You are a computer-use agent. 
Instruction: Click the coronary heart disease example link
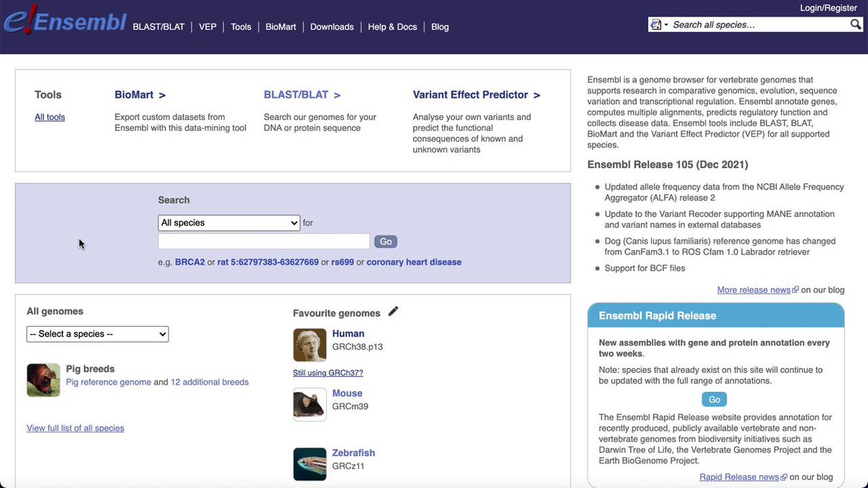coord(414,262)
